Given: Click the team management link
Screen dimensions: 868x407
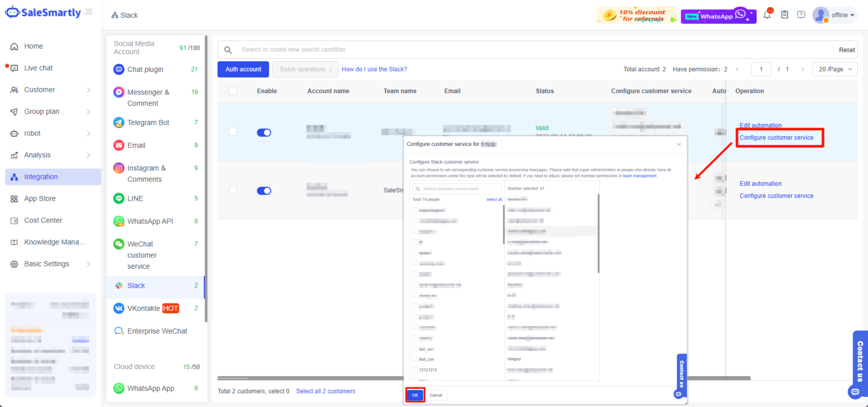Looking at the screenshot, I should pyautogui.click(x=639, y=176).
